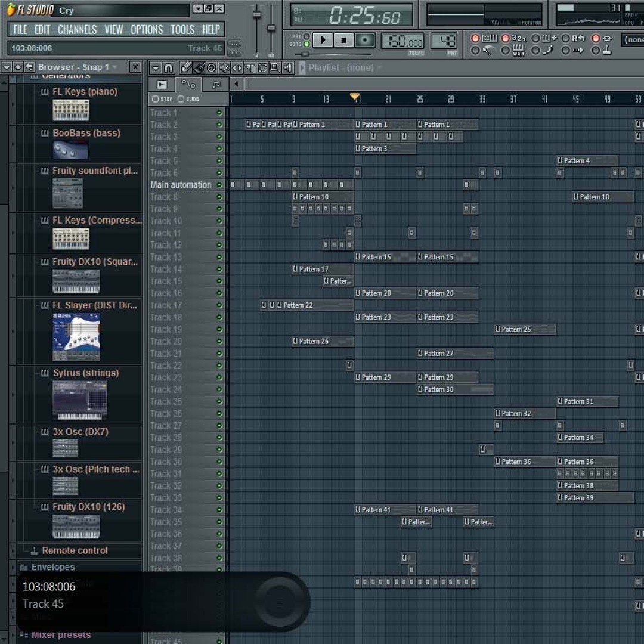
Task: Open the OPTIONS menu
Action: (x=147, y=29)
